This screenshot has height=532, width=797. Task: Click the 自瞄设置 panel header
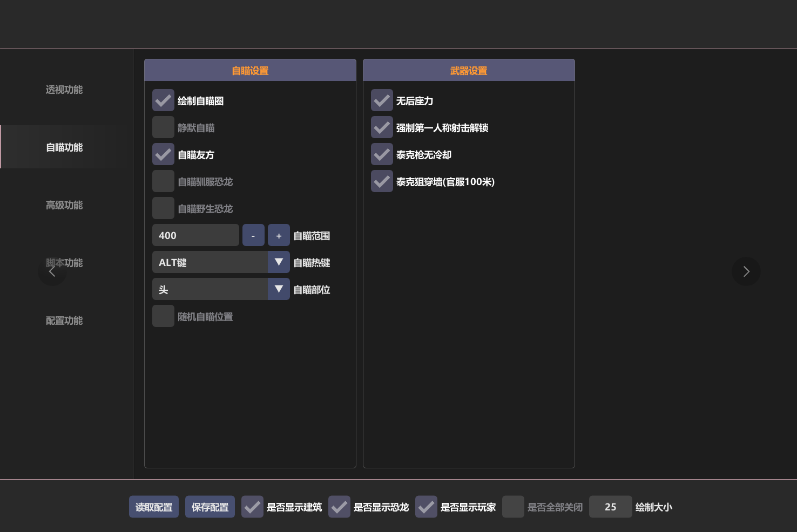(x=250, y=70)
